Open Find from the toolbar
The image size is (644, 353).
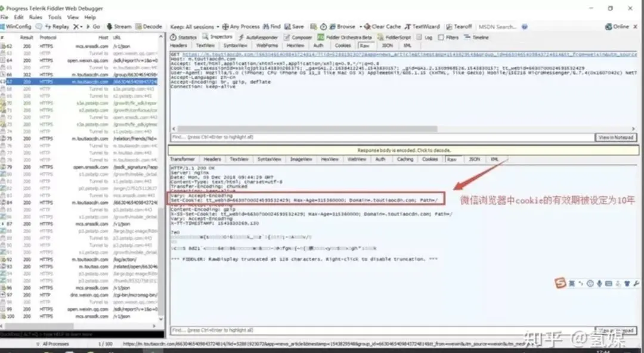271,26
